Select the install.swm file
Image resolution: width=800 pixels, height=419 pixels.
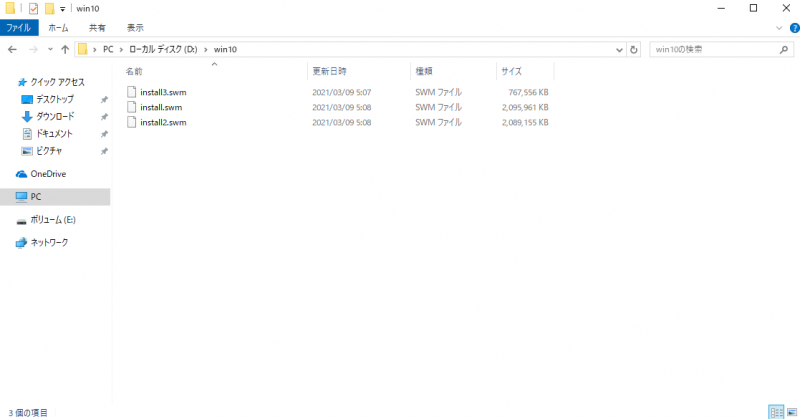(161, 107)
